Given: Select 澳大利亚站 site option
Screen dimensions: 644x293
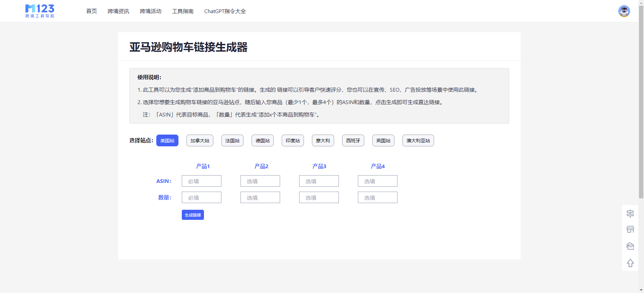Looking at the screenshot, I should [x=418, y=141].
